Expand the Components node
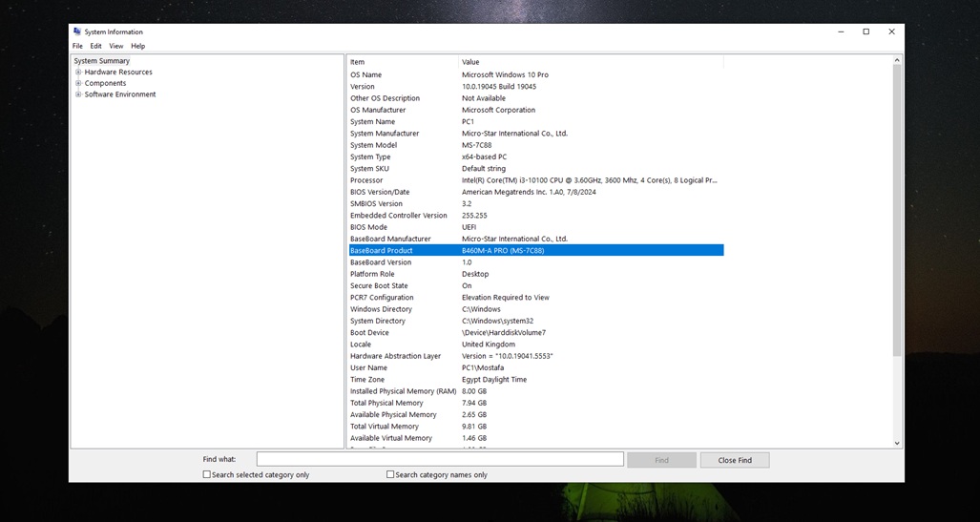Screen dimensions: 980x522 click(x=78, y=83)
